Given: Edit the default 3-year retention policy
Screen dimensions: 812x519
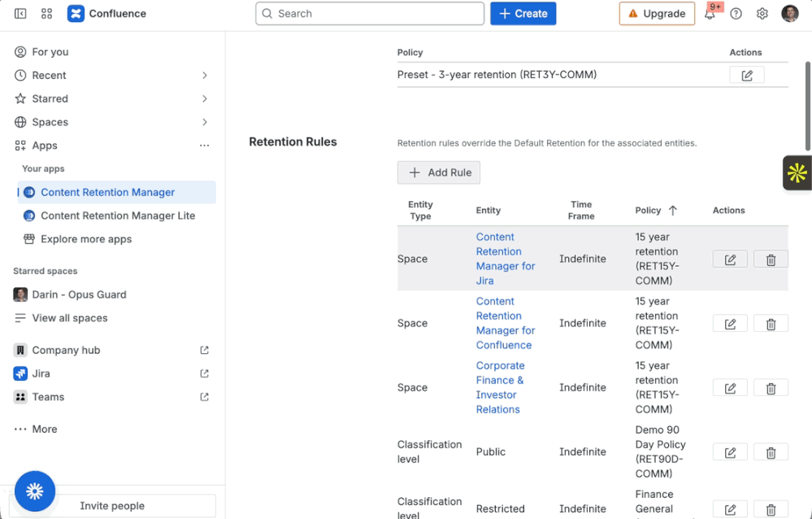Looking at the screenshot, I should (x=747, y=75).
